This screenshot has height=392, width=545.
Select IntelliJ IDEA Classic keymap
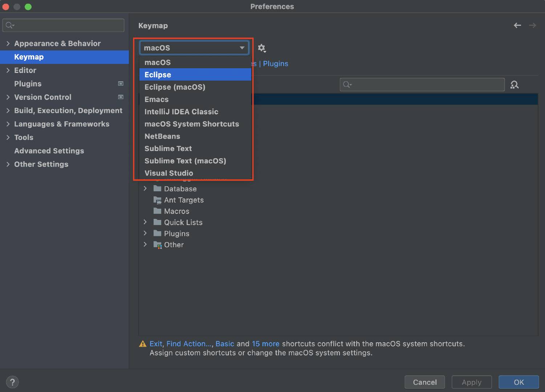click(x=195, y=112)
